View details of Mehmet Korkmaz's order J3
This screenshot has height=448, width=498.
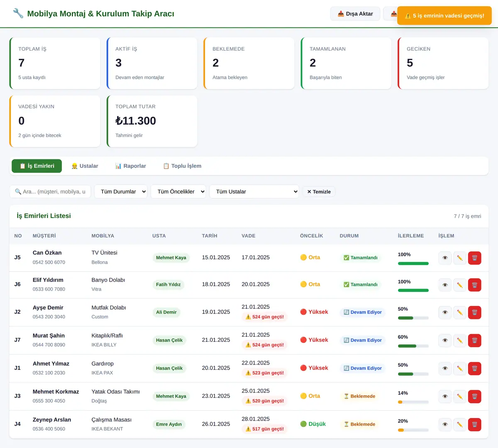click(x=445, y=397)
